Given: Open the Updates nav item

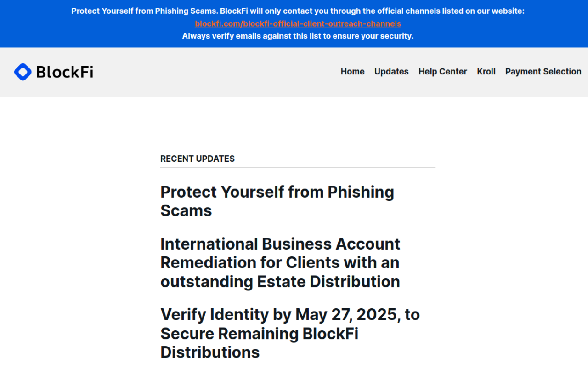Looking at the screenshot, I should 391,72.
